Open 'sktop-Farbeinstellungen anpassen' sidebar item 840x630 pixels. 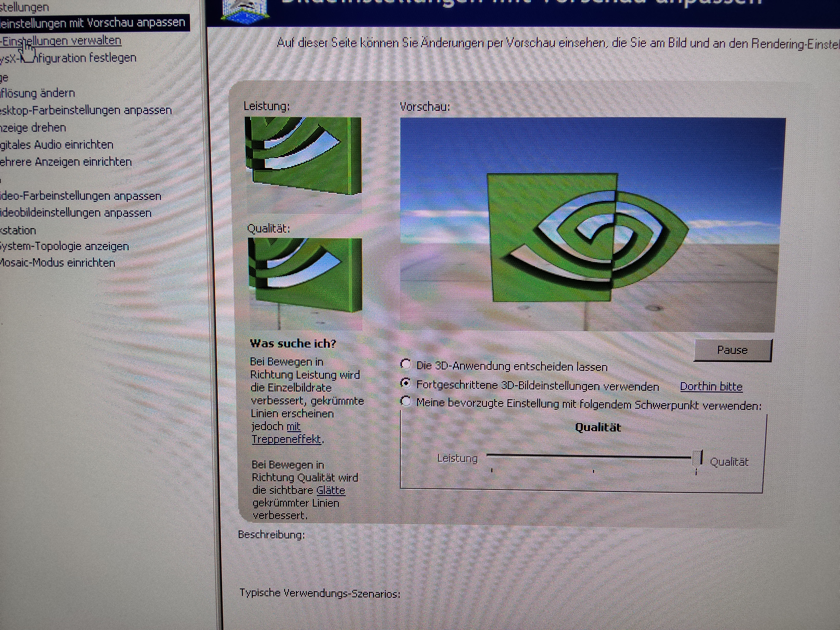tap(86, 110)
